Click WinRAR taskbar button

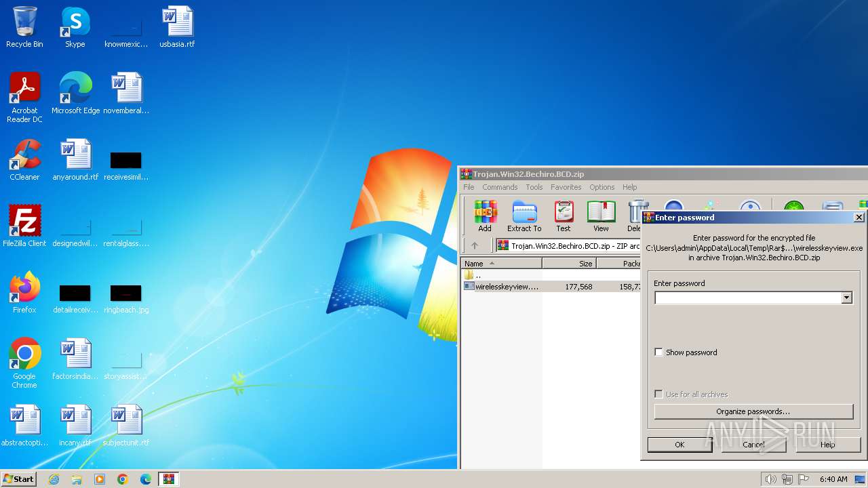[x=169, y=479]
